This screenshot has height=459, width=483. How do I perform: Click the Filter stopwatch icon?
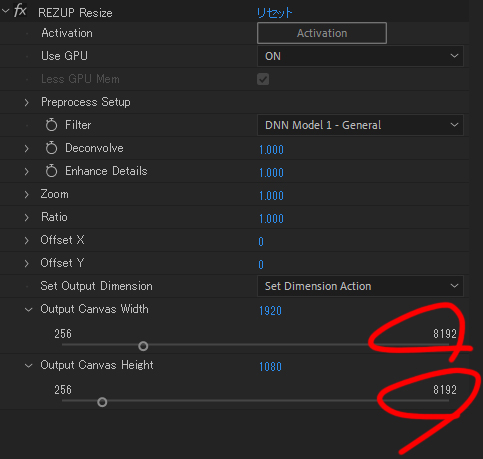pyautogui.click(x=51, y=125)
